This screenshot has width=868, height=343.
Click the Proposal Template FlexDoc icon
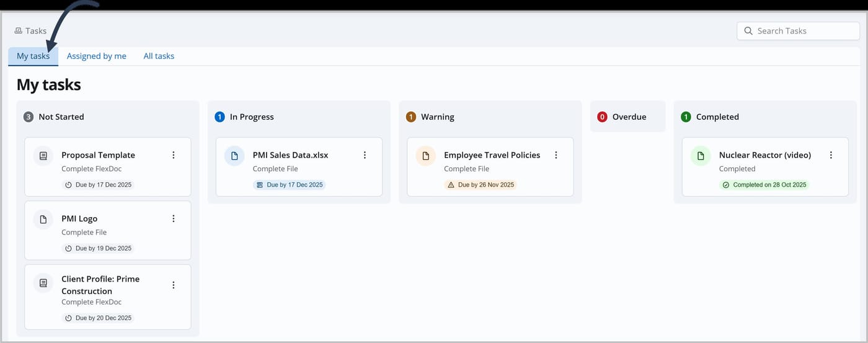[x=43, y=156]
